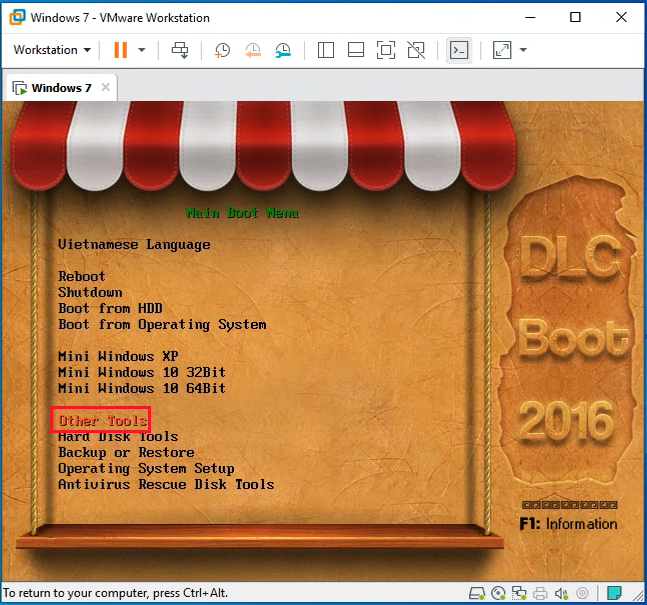Switch to Unity mode
647x605 pixels.
(x=416, y=50)
